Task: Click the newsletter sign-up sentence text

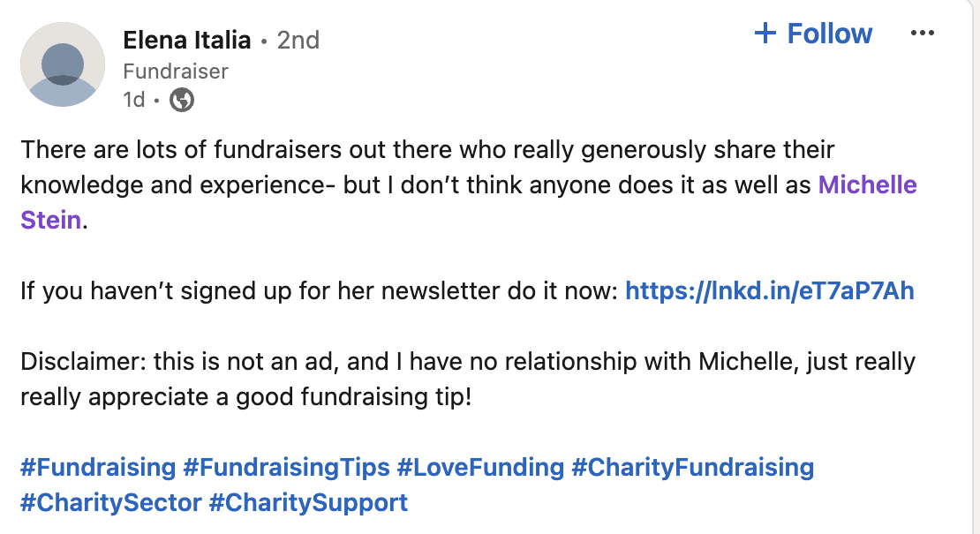Action: coord(318,290)
